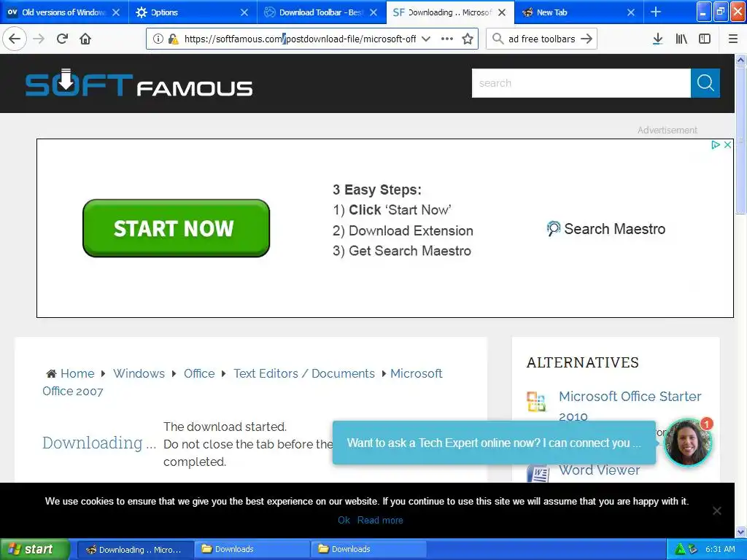Image resolution: width=747 pixels, height=560 pixels.
Task: Open Text Editors / Documents breadcrumb
Action: (x=304, y=373)
